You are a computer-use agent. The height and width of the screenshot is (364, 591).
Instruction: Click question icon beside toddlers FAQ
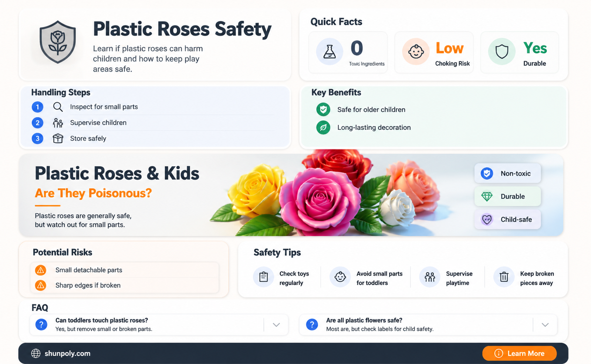pos(41,325)
